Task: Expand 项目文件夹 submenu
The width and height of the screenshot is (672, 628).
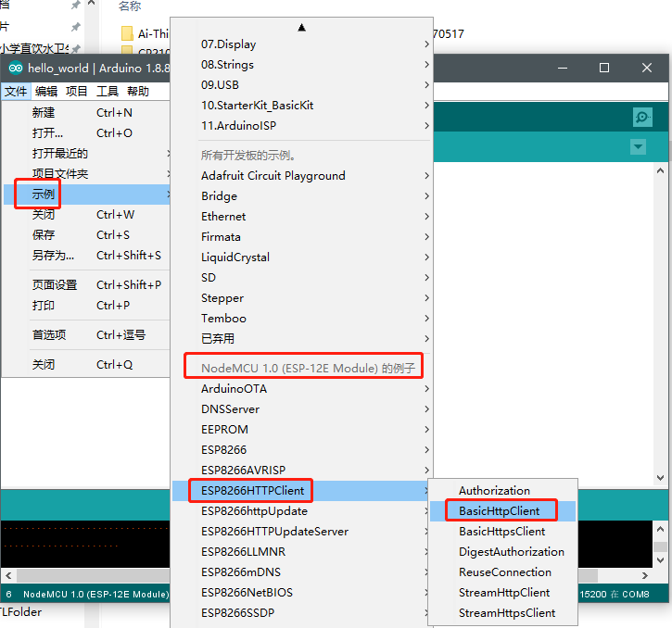Action: (x=86, y=174)
